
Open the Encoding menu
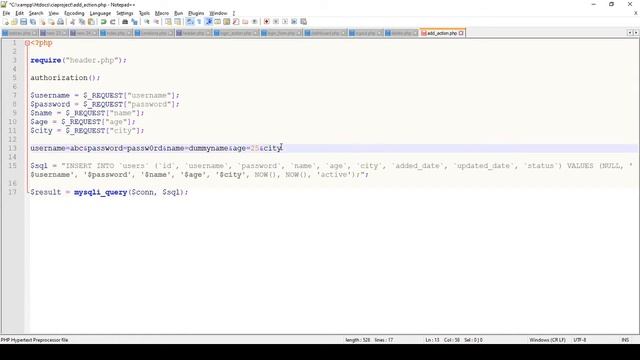point(74,13)
